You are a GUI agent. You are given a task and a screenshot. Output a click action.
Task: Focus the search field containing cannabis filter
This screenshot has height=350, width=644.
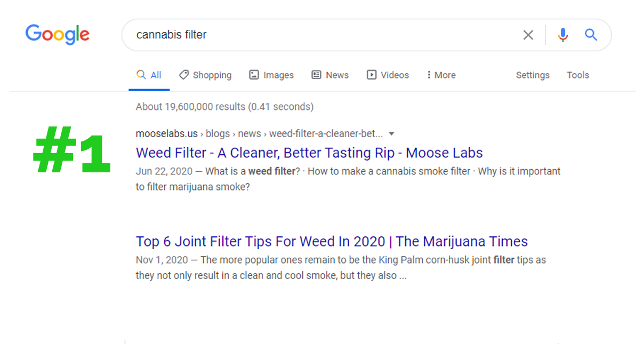320,35
